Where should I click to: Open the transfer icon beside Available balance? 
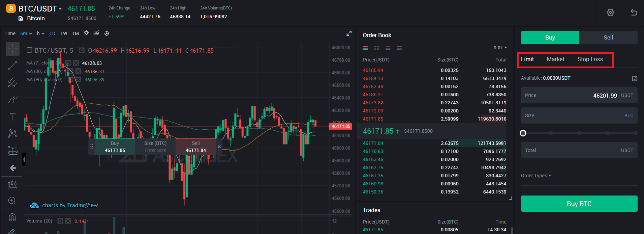click(x=635, y=78)
